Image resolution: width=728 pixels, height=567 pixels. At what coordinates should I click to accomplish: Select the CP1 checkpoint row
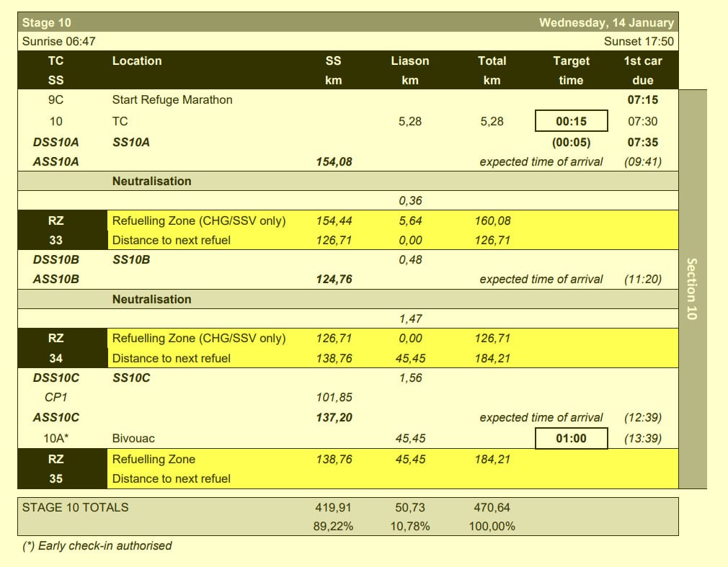[x=56, y=397]
